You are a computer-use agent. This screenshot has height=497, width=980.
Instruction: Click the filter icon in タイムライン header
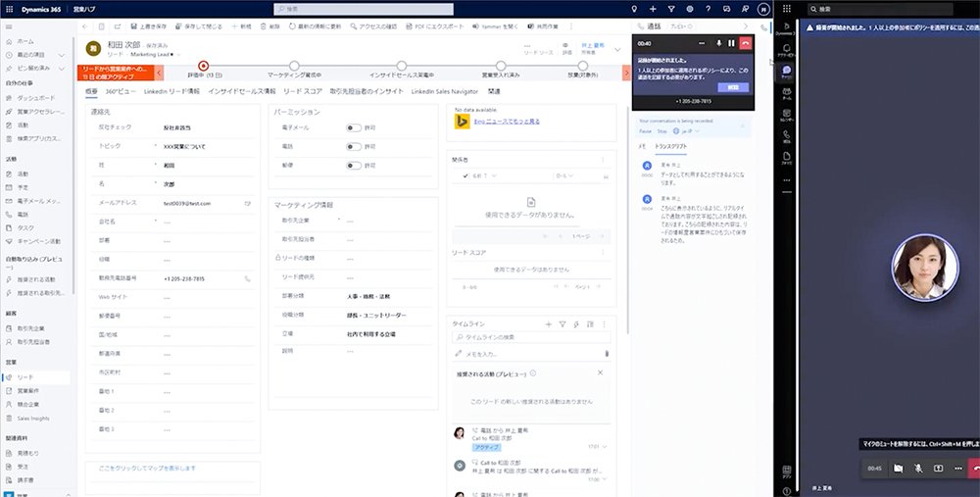562,324
